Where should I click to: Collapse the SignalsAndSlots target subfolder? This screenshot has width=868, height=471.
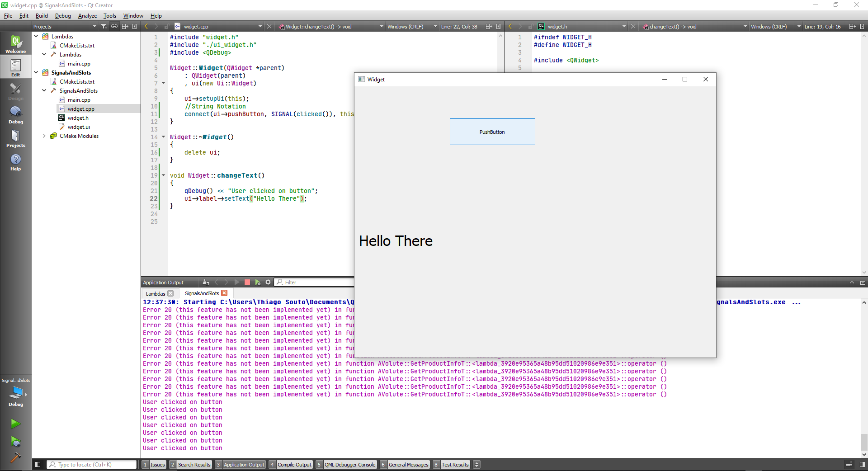click(x=44, y=90)
